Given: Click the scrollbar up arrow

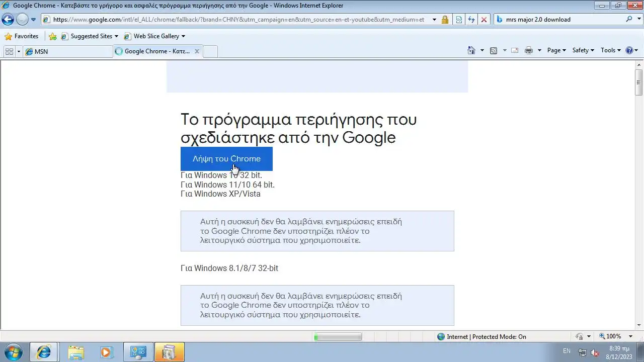Looking at the screenshot, I should point(639,65).
